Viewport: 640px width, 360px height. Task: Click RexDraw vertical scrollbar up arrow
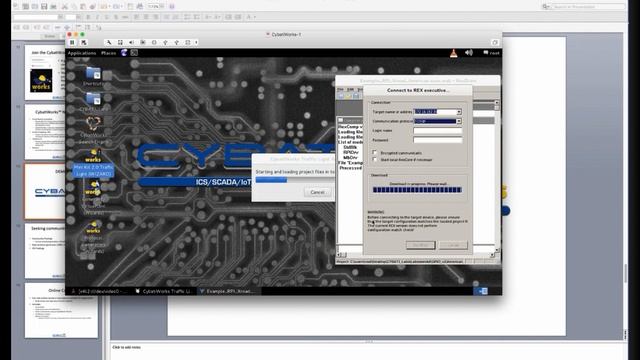tap(497, 102)
